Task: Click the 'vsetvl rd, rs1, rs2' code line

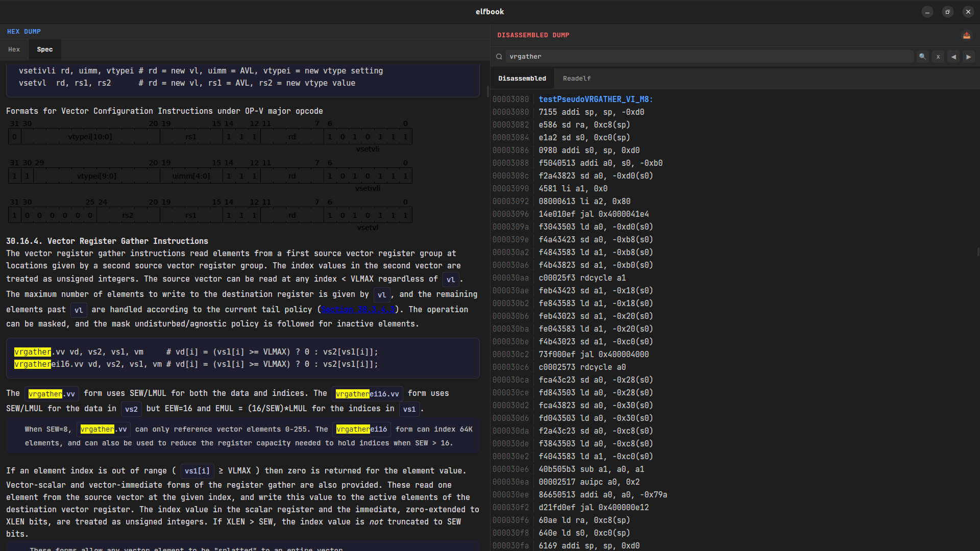Action: (187, 83)
